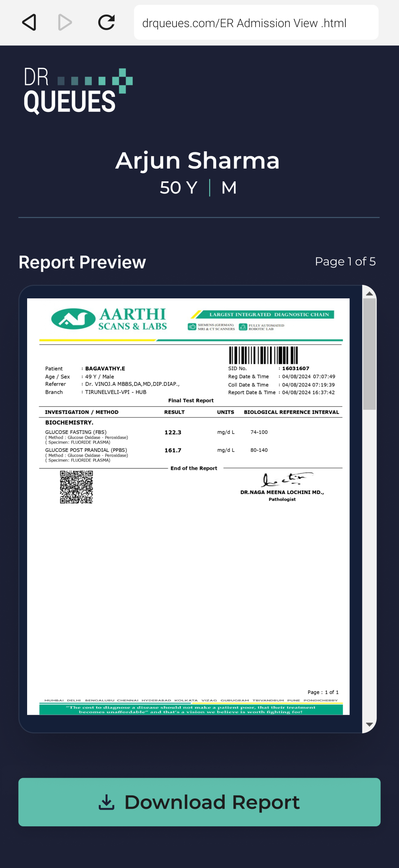This screenshot has height=868, width=399.
Task: Focus the drqueues.com address bar
Action: pos(256,23)
